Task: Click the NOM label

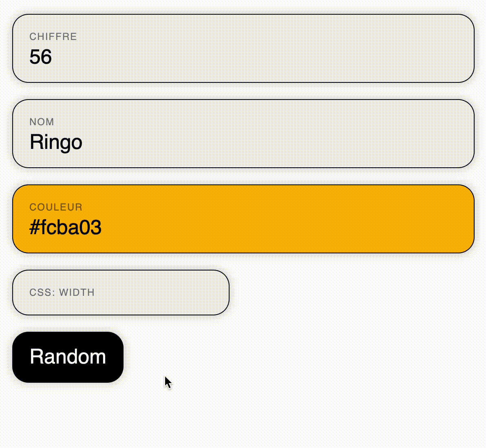Action: click(42, 122)
